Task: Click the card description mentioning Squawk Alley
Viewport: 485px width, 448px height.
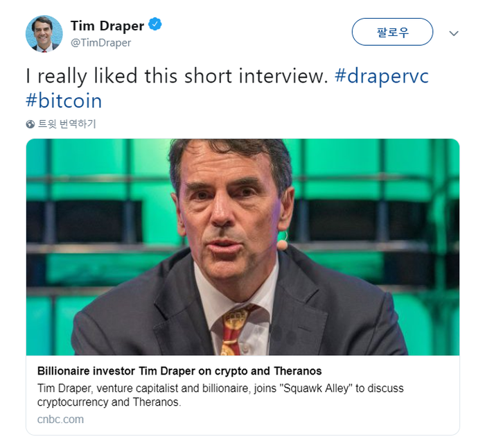Action: coord(220,395)
